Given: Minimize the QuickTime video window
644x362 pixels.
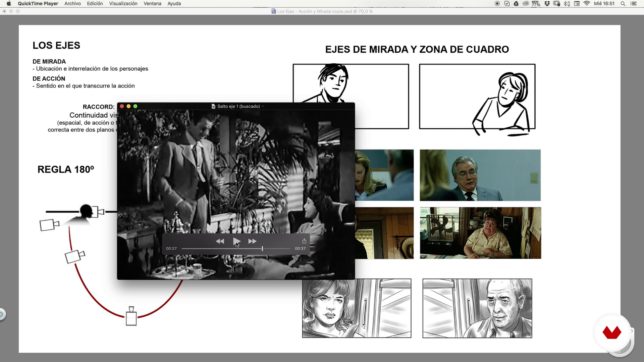Looking at the screenshot, I should click(128, 106).
